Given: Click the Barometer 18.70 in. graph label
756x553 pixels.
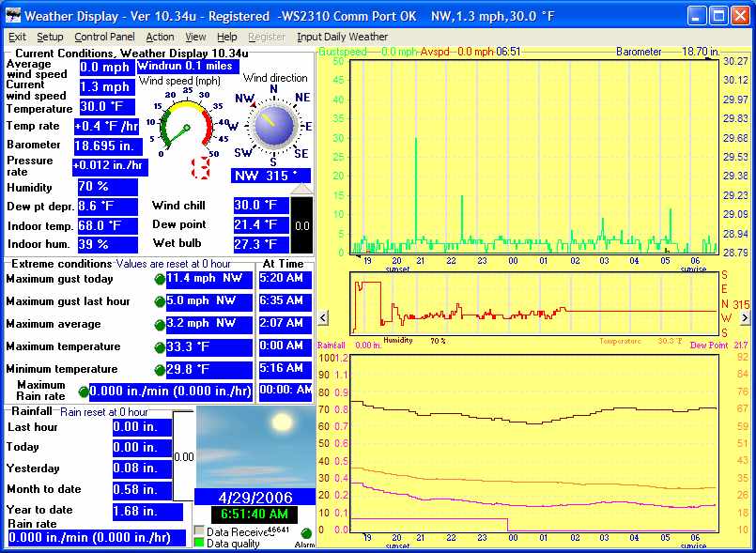Looking at the screenshot, I should click(x=668, y=52).
